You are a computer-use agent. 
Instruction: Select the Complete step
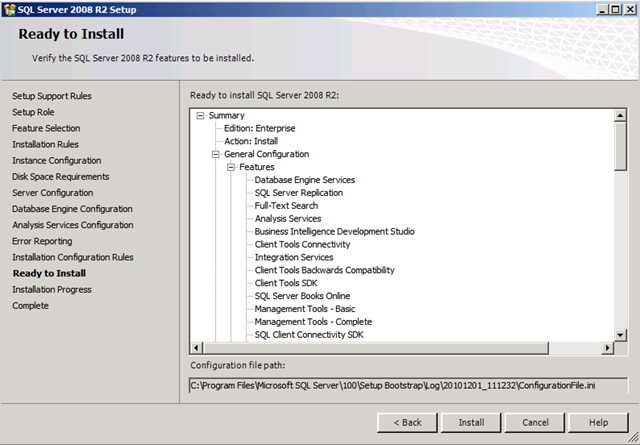click(30, 305)
